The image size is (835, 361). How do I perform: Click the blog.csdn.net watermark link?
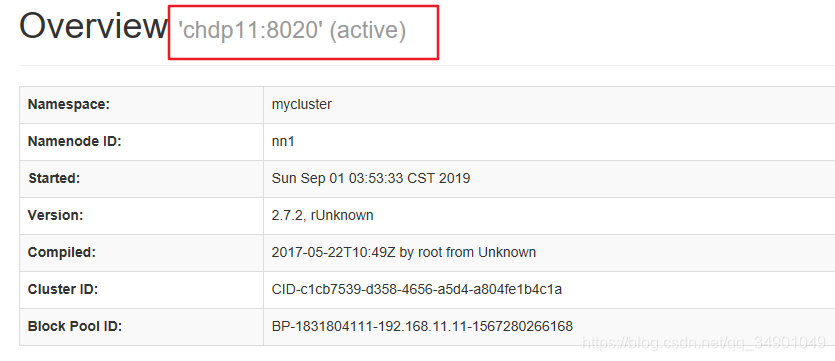click(x=703, y=342)
